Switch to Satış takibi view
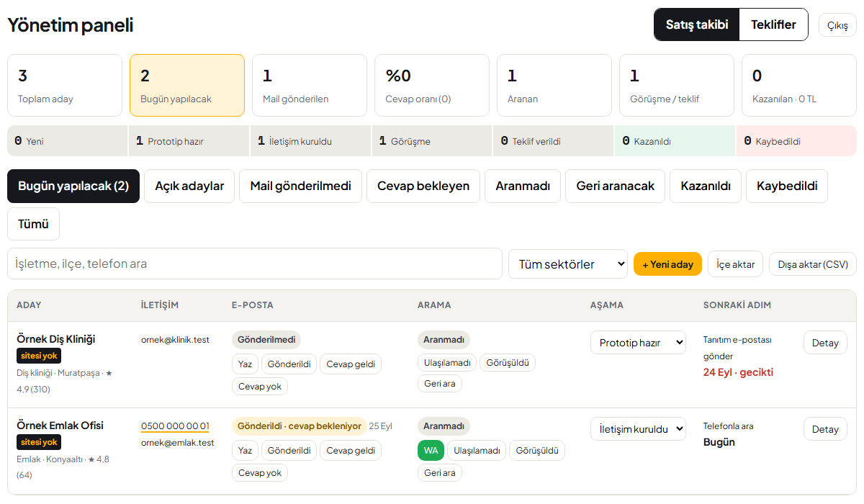The width and height of the screenshot is (864, 504). 697,24
